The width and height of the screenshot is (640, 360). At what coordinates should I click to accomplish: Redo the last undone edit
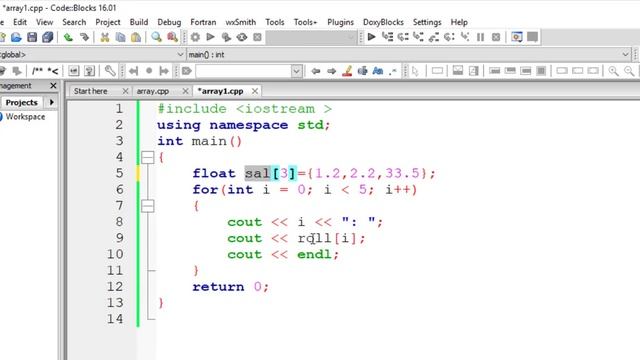(84, 38)
